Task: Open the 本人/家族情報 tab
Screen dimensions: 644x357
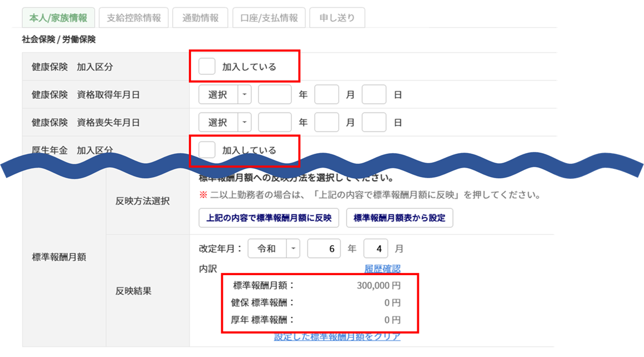Action: [58, 18]
